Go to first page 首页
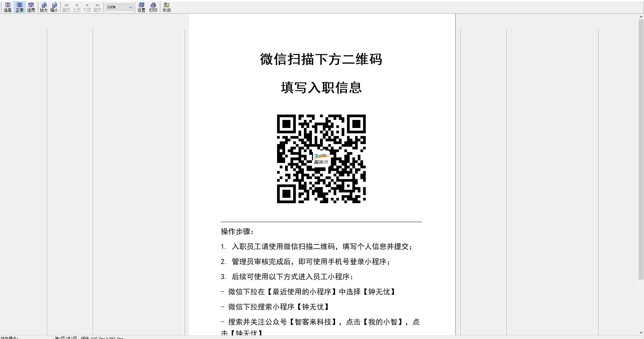This screenshot has height=339, width=644. coord(66,7)
